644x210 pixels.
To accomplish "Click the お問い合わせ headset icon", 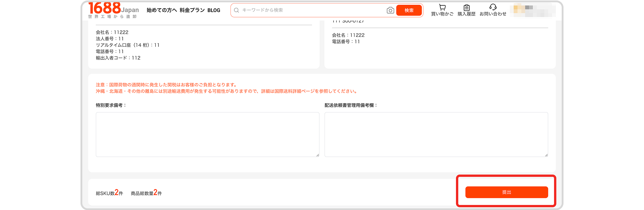I will point(493,7).
